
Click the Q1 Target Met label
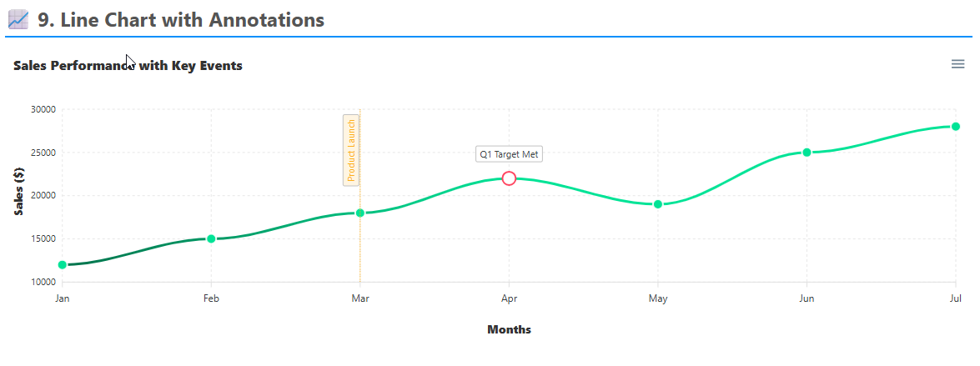[509, 154]
